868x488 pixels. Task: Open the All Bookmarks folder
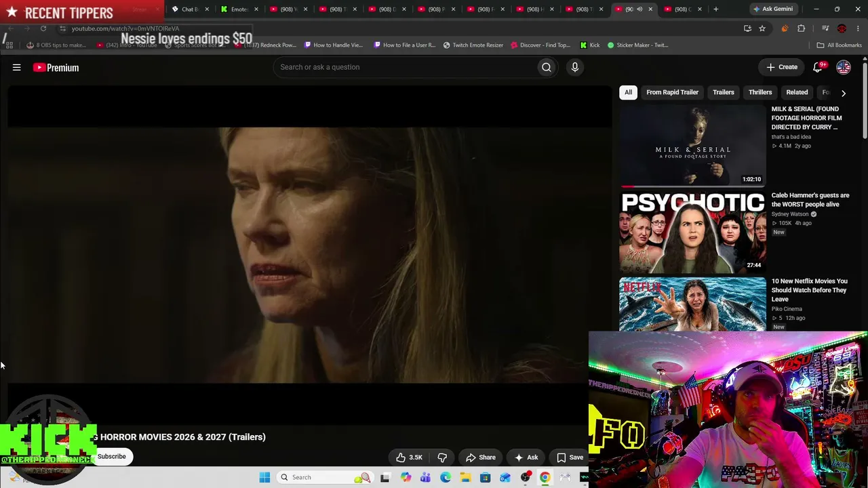pyautogui.click(x=840, y=45)
